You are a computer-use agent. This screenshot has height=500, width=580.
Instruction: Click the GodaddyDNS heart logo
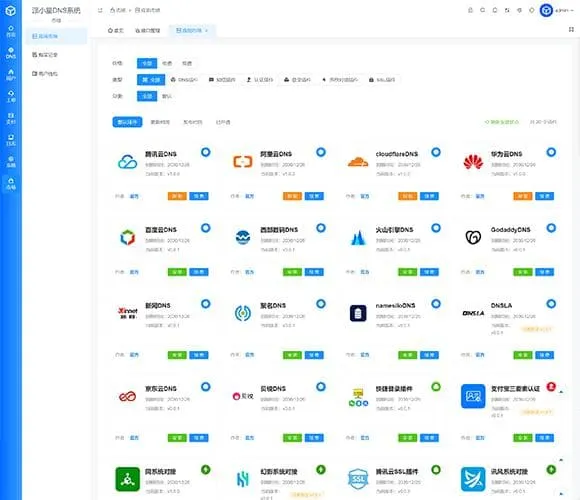pyautogui.click(x=473, y=237)
